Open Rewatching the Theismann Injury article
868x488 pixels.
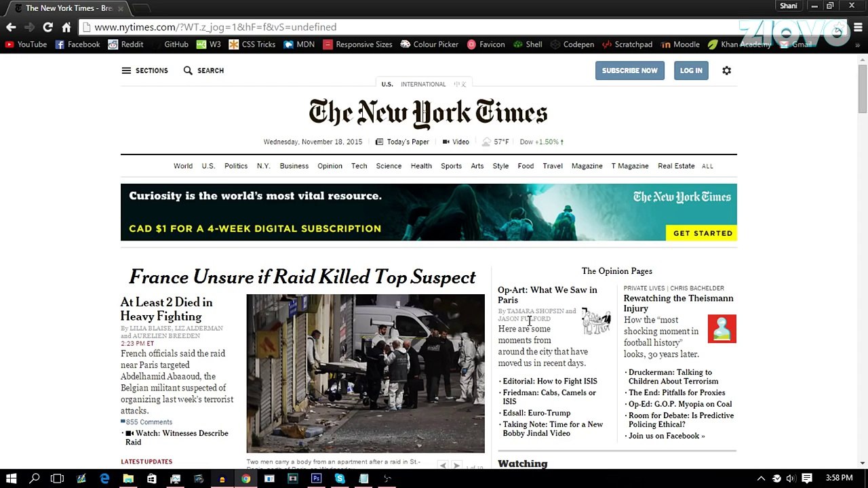tap(678, 303)
